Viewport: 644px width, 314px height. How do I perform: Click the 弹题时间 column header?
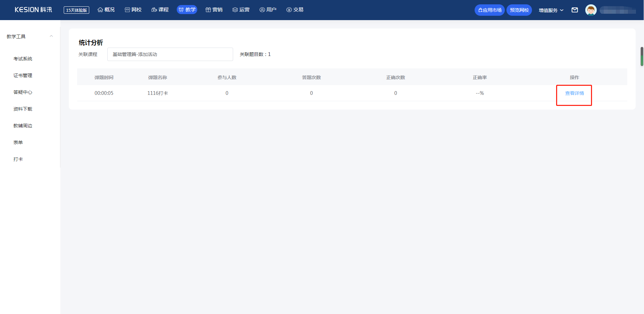(104, 77)
